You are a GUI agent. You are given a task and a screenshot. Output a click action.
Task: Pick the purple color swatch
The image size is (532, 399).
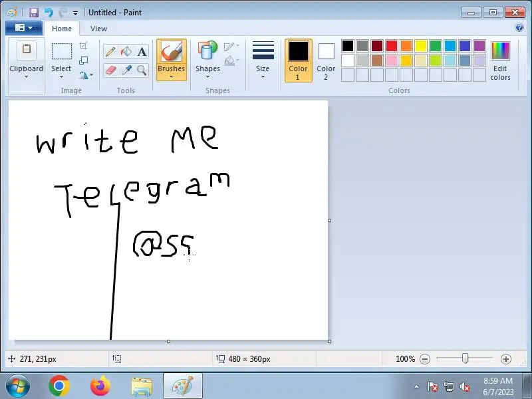tap(479, 46)
